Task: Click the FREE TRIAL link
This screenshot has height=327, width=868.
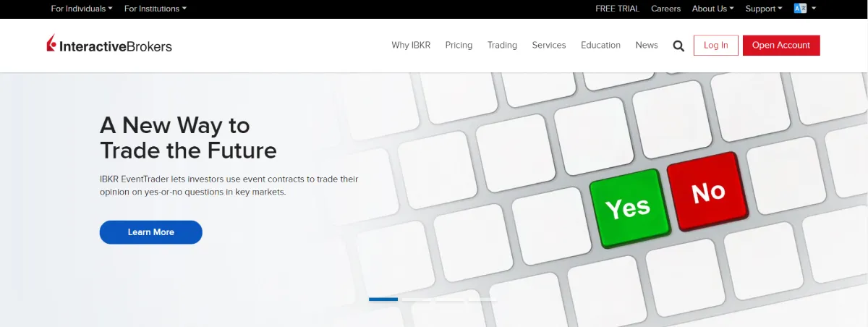Action: (x=617, y=9)
